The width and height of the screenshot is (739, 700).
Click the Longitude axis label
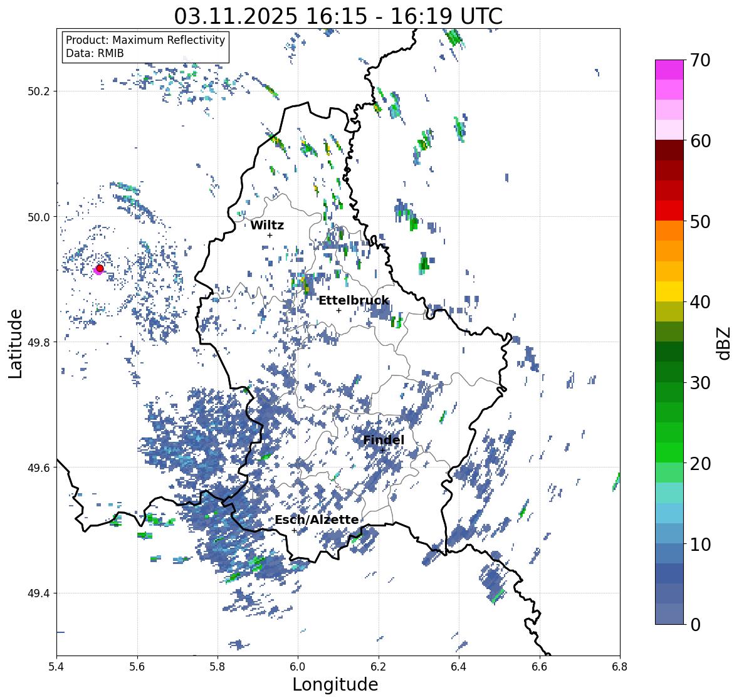point(335,684)
